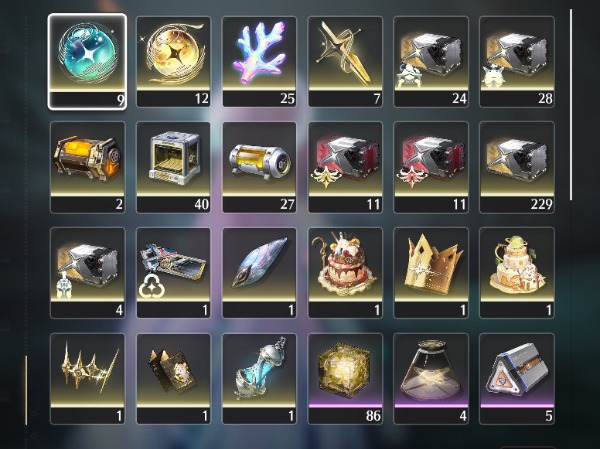Choose the yellow cylinder tube item

pyautogui.click(x=259, y=167)
